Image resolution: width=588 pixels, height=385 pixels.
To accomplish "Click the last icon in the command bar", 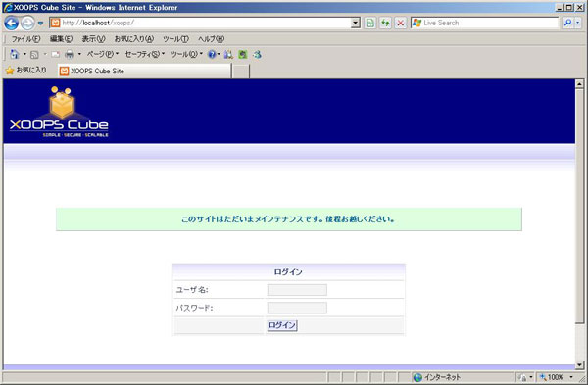I will coord(257,55).
